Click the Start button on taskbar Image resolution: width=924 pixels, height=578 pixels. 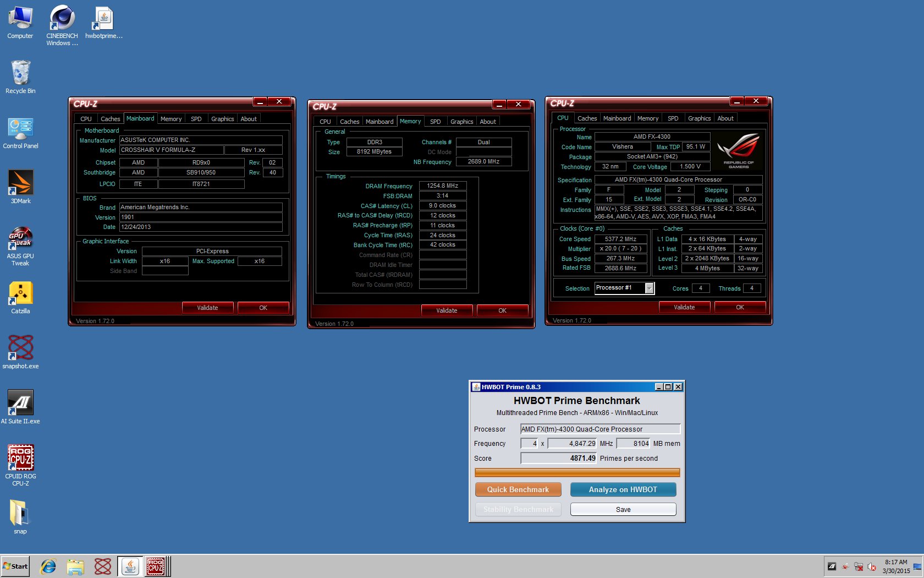[15, 566]
